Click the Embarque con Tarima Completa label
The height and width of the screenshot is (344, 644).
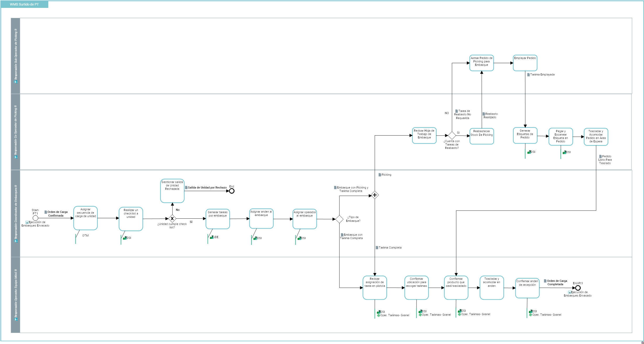point(351,236)
